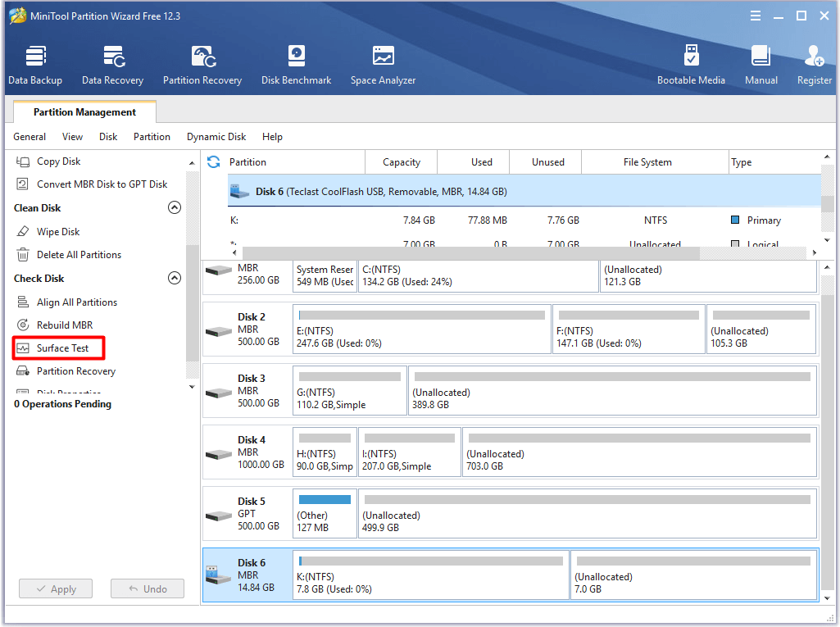Select the Disk 2 drive icon
Viewport: 840px width, 627px height.
coord(219,331)
